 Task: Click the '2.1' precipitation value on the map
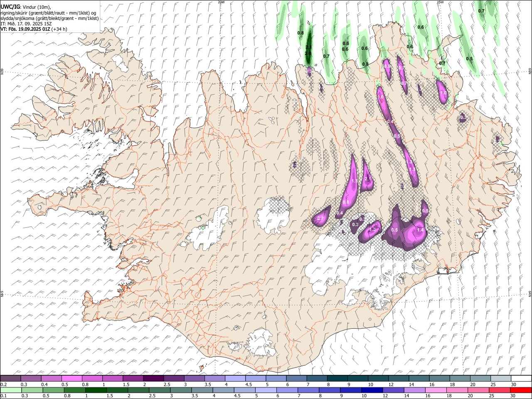point(308,48)
